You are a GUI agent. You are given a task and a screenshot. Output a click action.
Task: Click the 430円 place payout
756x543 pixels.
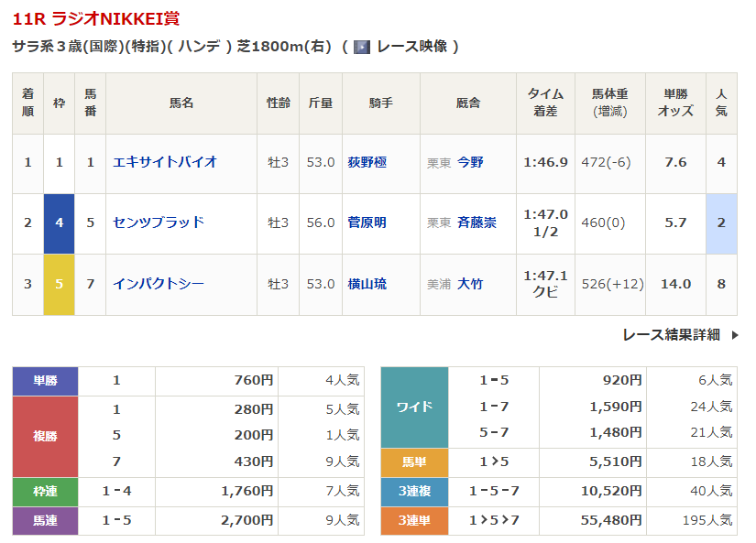pyautogui.click(x=254, y=462)
